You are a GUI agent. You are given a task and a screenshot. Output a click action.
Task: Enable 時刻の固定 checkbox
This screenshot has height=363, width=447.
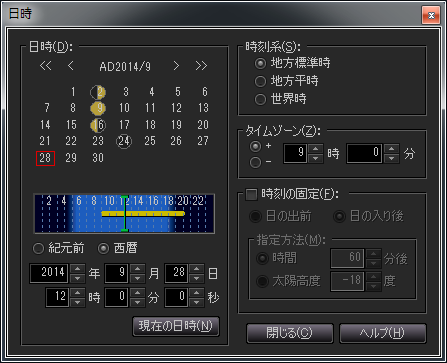tap(251, 194)
